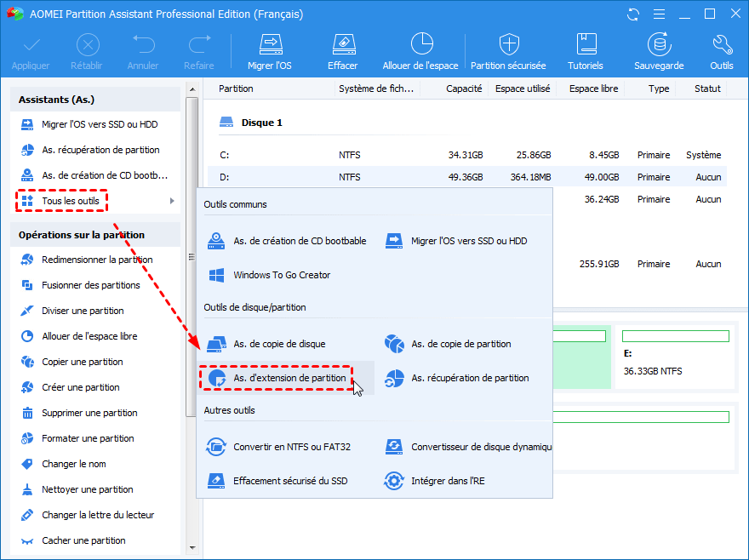
Task: Click Formater une partition link
Action: pyautogui.click(x=88, y=438)
